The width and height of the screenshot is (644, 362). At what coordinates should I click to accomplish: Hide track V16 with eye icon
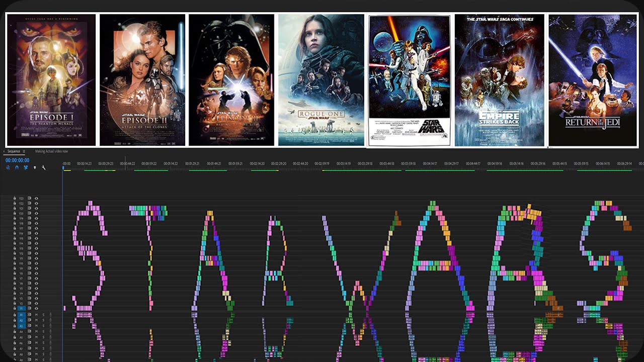(36, 233)
